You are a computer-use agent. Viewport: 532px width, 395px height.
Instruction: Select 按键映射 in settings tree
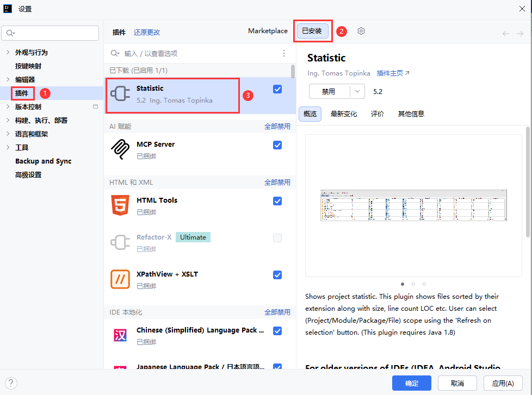point(28,66)
